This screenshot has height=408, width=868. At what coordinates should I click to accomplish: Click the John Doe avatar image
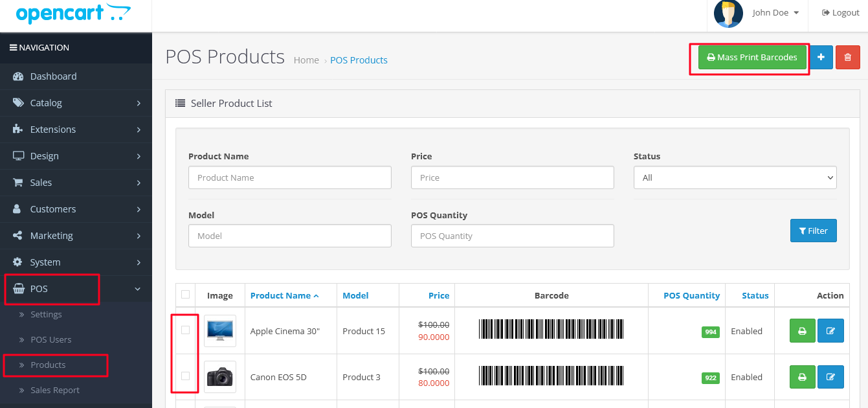(x=728, y=14)
